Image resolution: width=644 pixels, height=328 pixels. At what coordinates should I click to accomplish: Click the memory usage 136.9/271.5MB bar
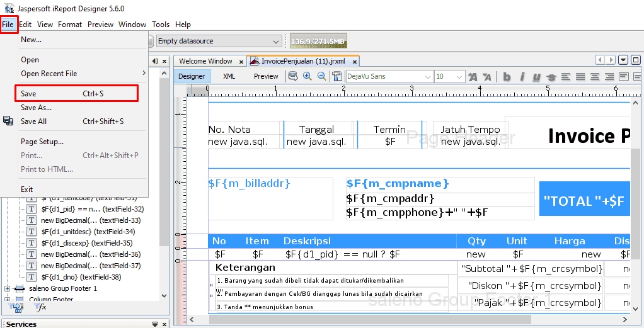[x=318, y=41]
